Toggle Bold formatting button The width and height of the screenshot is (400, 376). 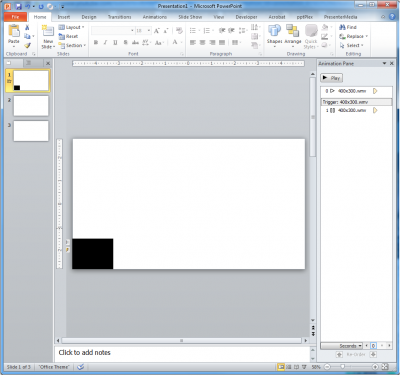click(x=96, y=42)
